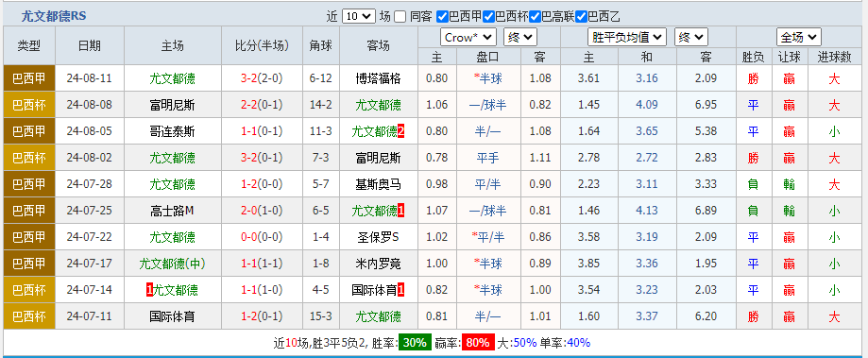
Task: Click home team 富明尼斯 in the 24-08-08 row
Action: [172, 105]
